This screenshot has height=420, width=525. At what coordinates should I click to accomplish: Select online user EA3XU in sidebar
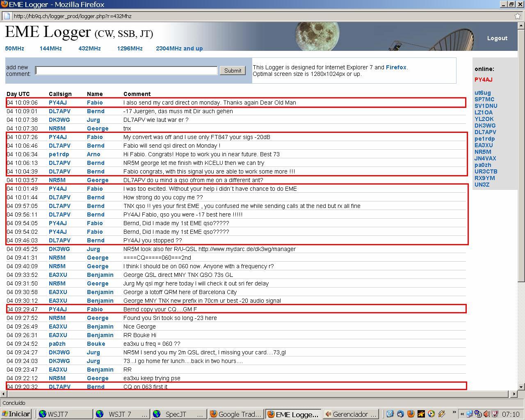[x=484, y=145]
